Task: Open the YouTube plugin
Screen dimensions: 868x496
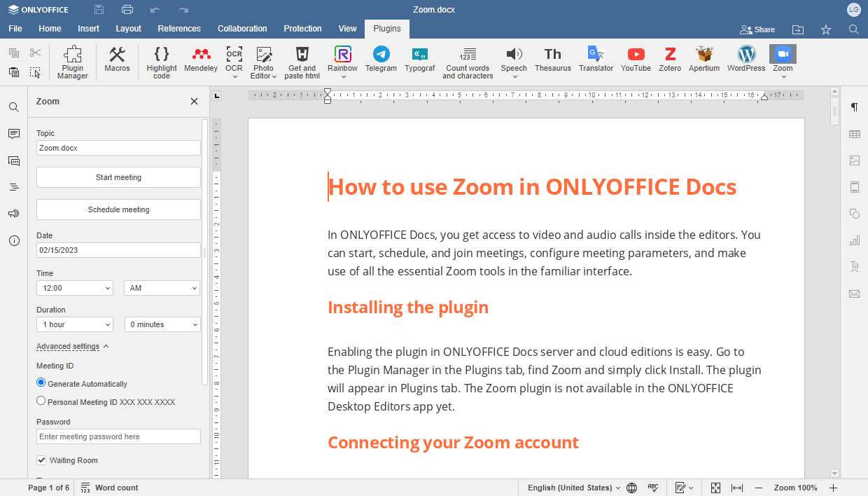Action: click(636, 59)
